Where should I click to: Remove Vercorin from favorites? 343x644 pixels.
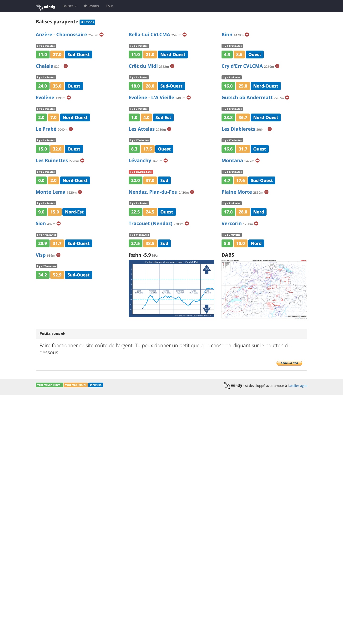[x=256, y=224]
